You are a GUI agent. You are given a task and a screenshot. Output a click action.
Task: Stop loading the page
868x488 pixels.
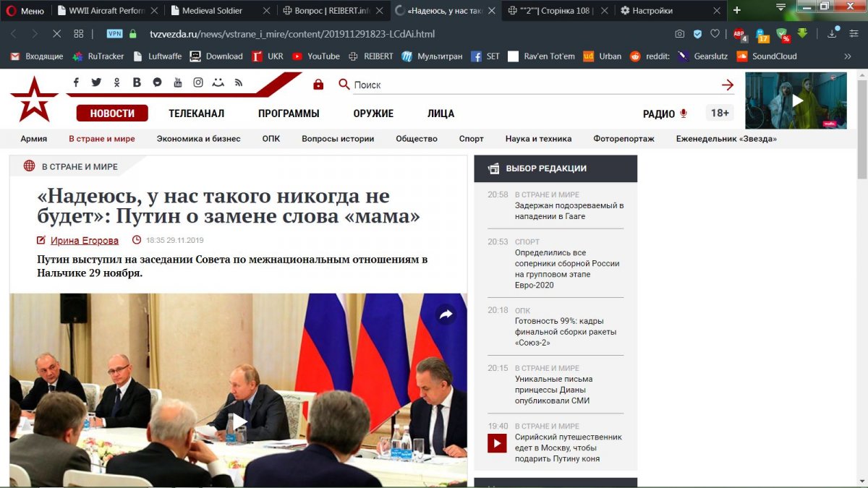coord(56,34)
